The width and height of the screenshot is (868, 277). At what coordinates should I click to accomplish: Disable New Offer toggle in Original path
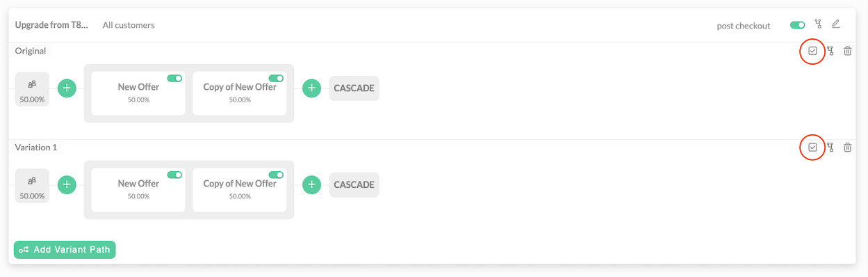click(x=174, y=79)
